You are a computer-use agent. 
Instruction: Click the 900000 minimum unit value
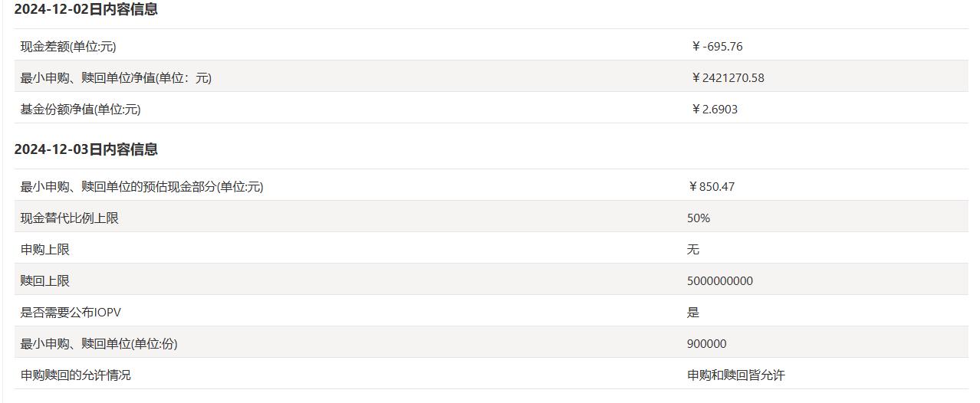point(707,344)
